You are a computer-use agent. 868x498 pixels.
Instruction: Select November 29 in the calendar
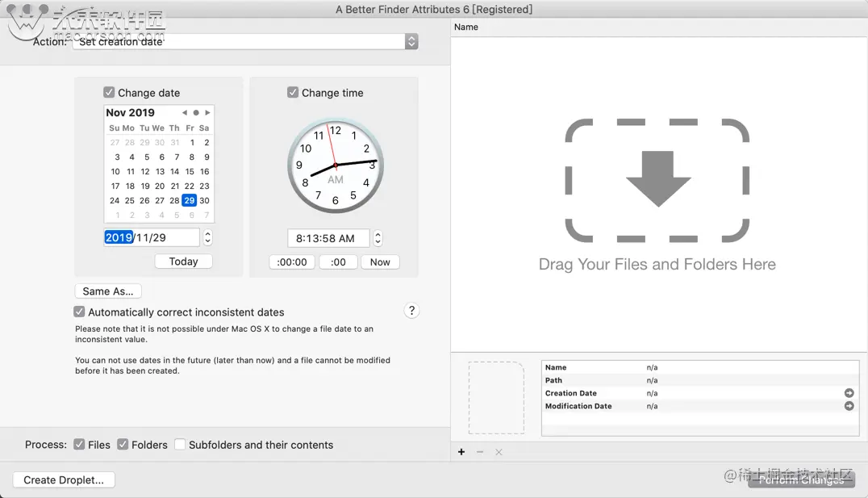190,200
